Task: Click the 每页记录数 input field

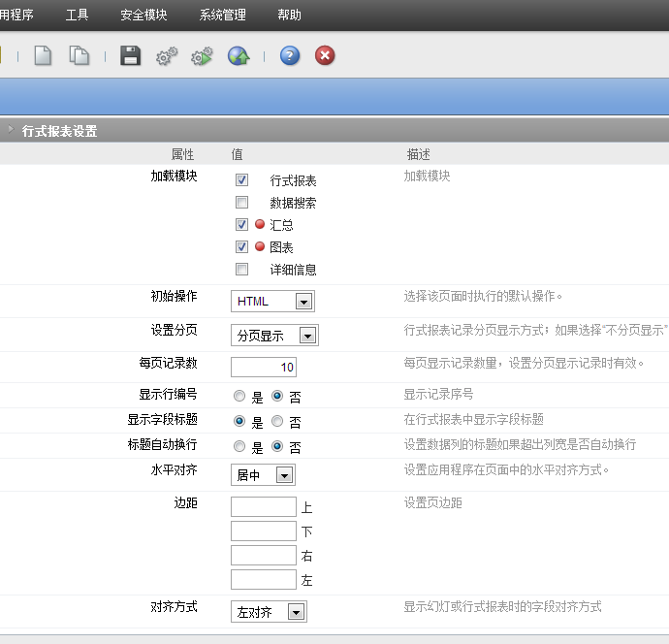Action: pyautogui.click(x=264, y=367)
